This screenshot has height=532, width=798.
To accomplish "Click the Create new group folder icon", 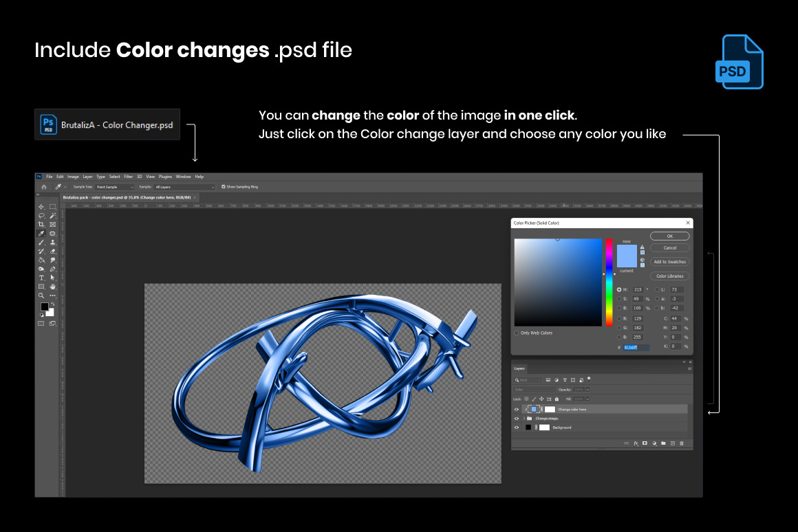I will 663,443.
